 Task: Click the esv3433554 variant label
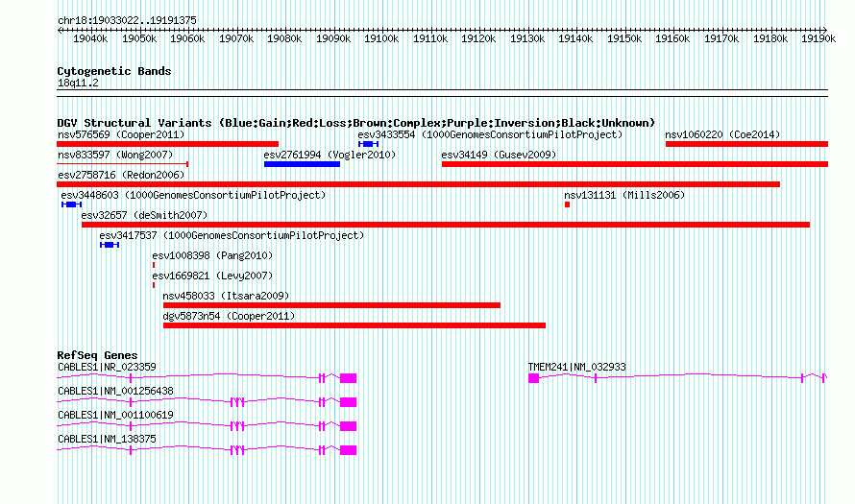point(490,134)
